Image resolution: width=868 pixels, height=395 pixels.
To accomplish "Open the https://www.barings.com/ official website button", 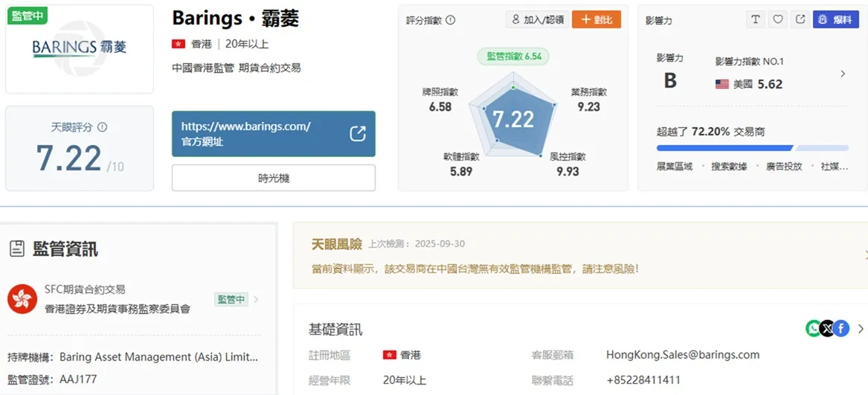I will pyautogui.click(x=274, y=133).
